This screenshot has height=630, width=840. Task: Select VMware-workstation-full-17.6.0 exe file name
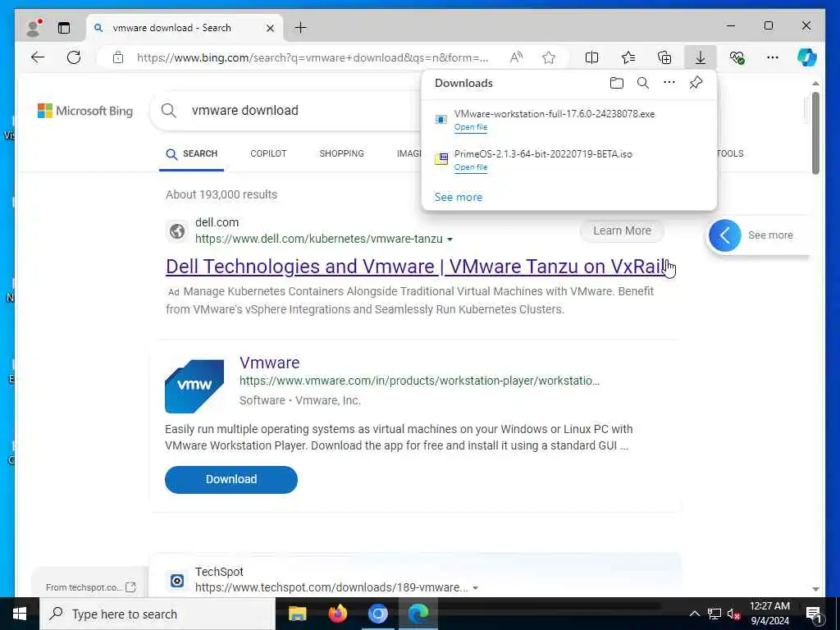point(555,113)
